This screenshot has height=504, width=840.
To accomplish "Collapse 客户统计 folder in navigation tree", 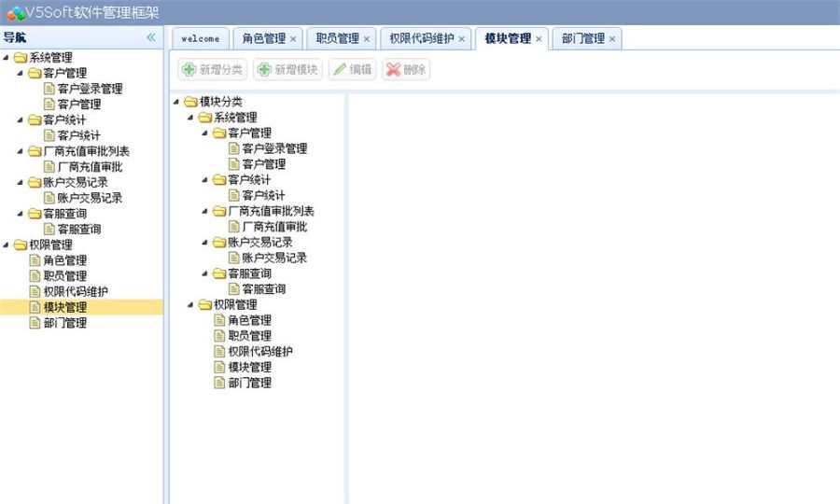I will tap(21, 120).
